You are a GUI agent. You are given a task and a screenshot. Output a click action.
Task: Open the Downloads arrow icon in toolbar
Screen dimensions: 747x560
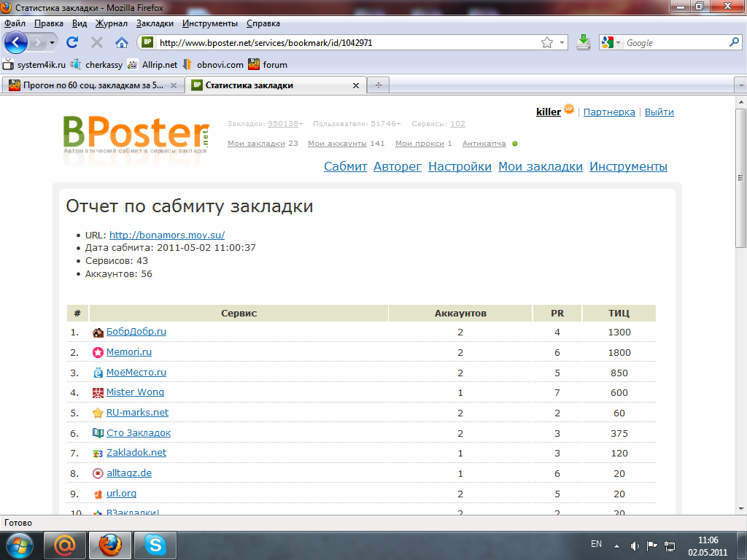point(583,42)
